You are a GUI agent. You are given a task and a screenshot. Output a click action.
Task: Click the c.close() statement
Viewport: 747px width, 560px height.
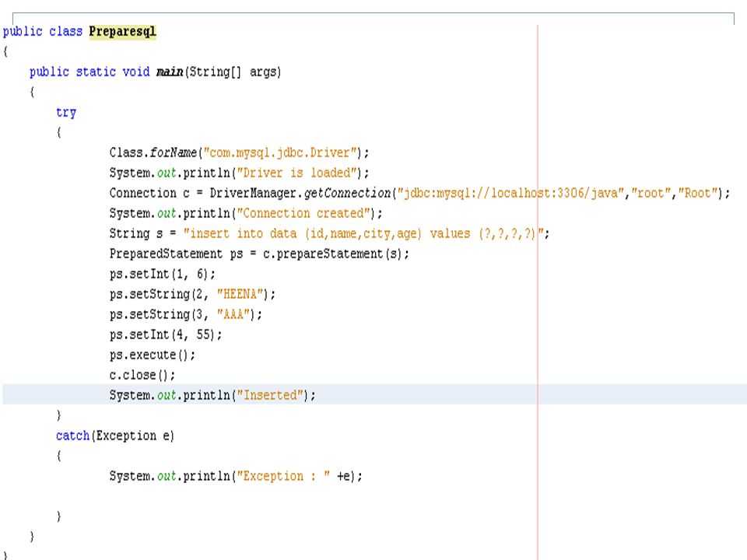[142, 375]
